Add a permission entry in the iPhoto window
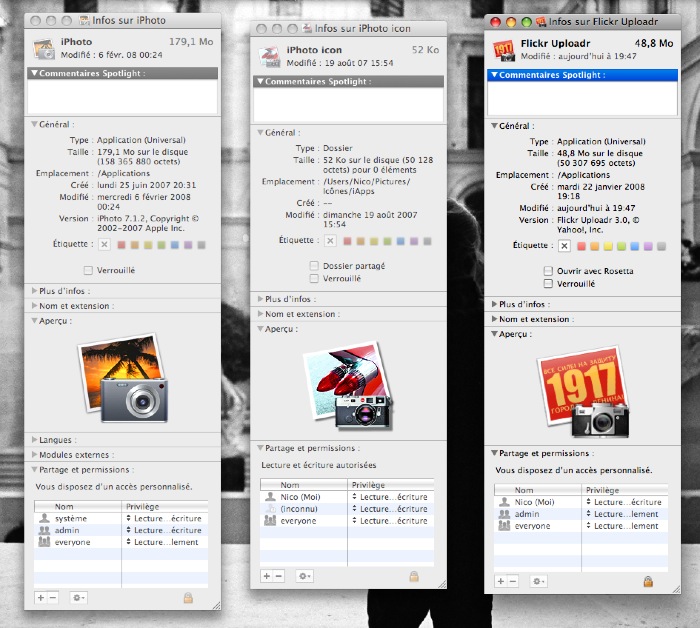The height and width of the screenshot is (628, 700). click(x=41, y=598)
